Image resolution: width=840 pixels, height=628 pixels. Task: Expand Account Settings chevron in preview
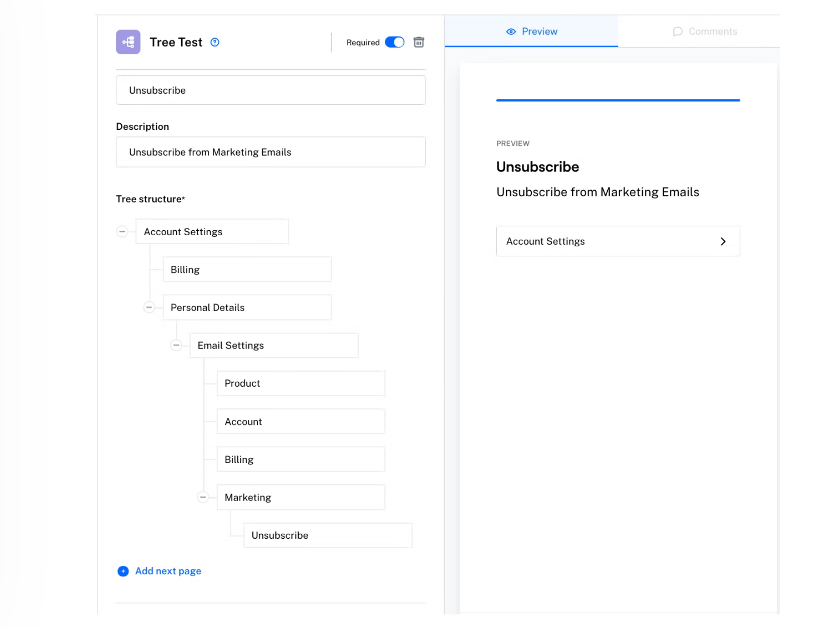723,241
